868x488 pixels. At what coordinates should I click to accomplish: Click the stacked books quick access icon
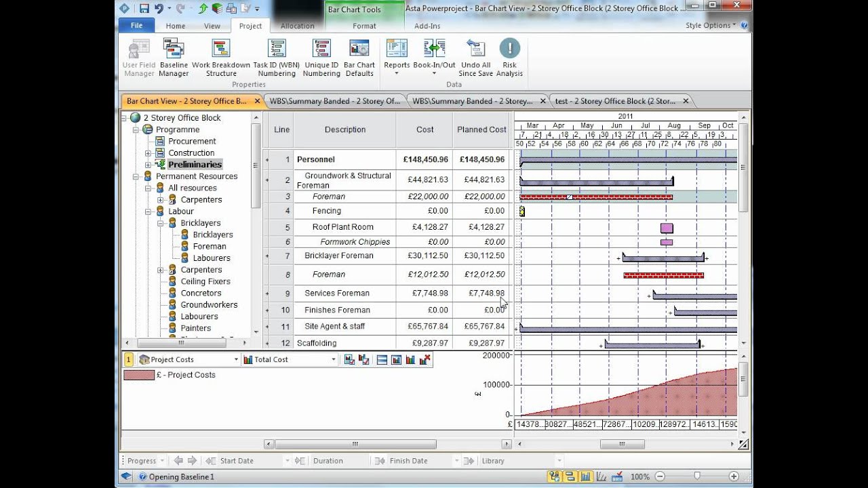[216, 9]
